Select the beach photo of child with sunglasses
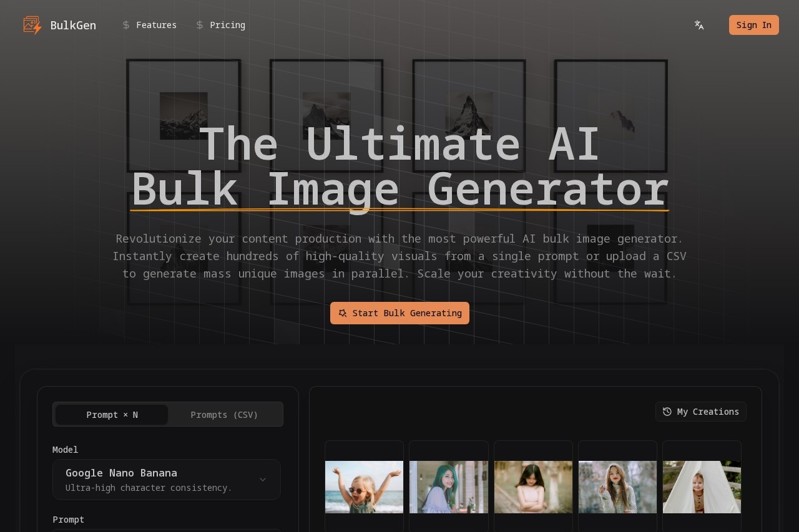Viewport: 799px width, 532px height. [x=364, y=487]
